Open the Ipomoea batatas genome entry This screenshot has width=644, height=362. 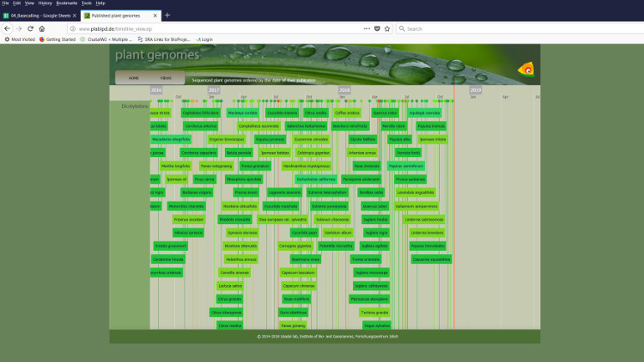pos(275,153)
